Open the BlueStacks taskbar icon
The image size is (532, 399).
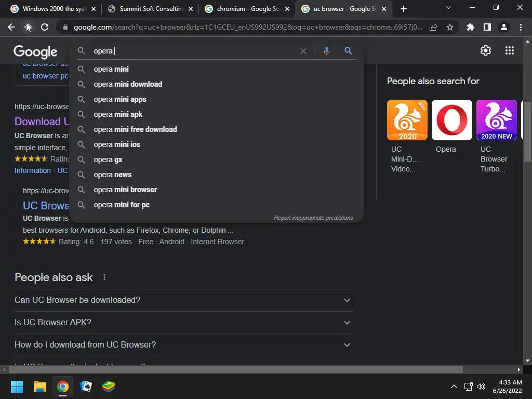109,387
